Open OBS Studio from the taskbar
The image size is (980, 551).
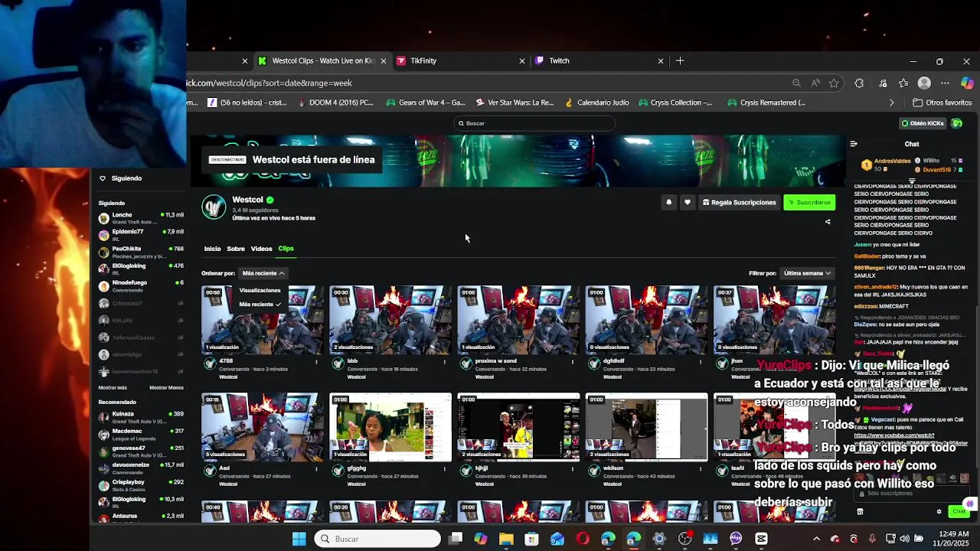tap(684, 539)
